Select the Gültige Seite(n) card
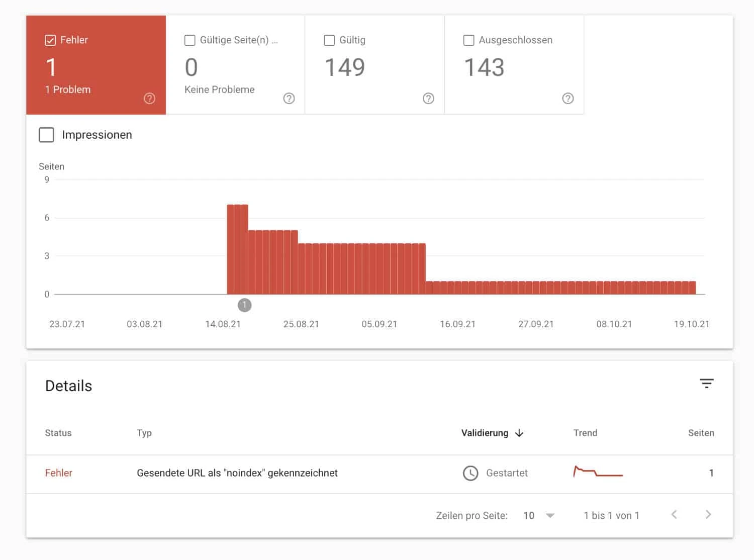 coord(235,65)
